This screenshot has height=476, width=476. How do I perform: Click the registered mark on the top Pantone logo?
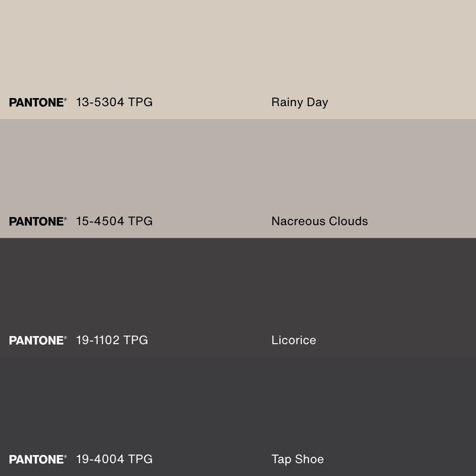pos(65,99)
